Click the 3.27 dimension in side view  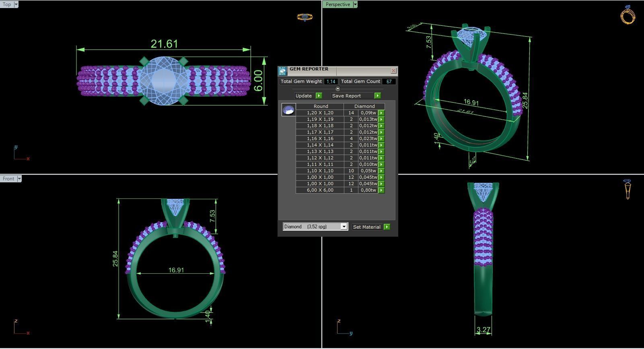(x=484, y=330)
